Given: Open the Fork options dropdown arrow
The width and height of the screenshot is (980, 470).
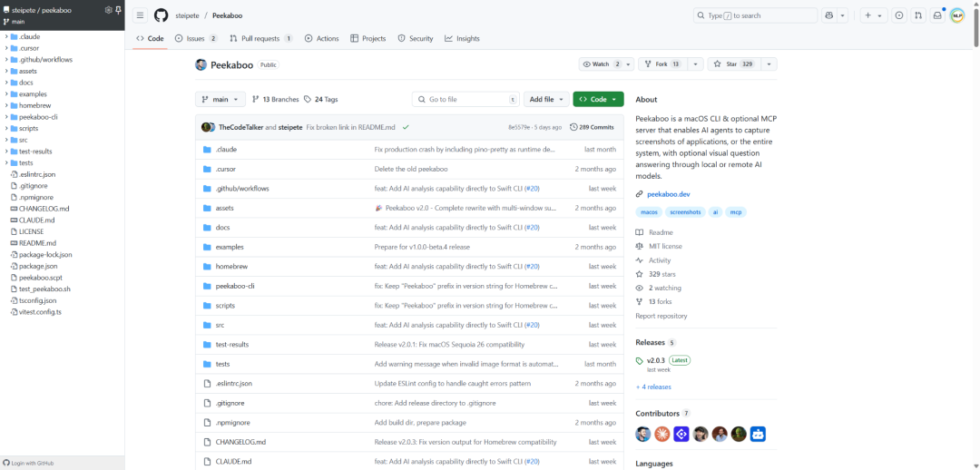Looking at the screenshot, I should 696,64.
